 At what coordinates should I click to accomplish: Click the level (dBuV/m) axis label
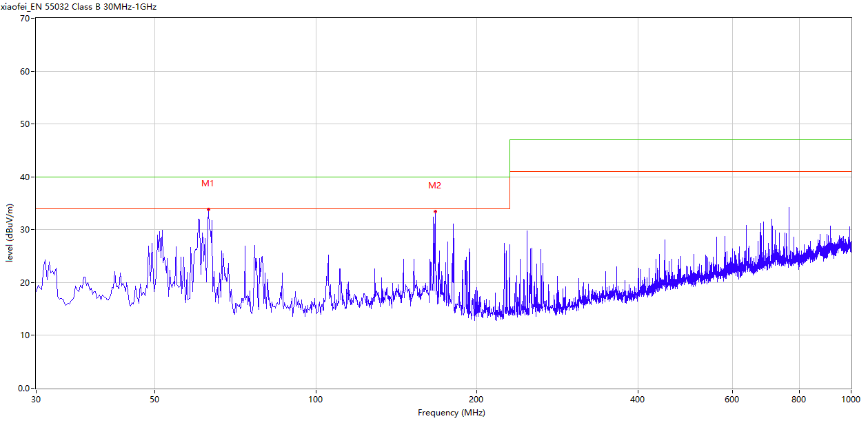[10, 233]
